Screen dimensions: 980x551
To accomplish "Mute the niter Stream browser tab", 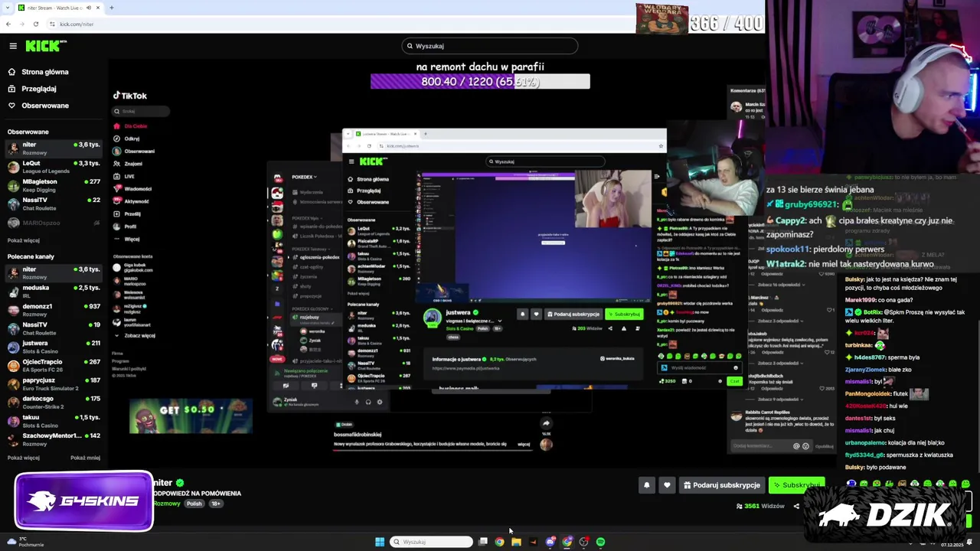I will 88,8.
